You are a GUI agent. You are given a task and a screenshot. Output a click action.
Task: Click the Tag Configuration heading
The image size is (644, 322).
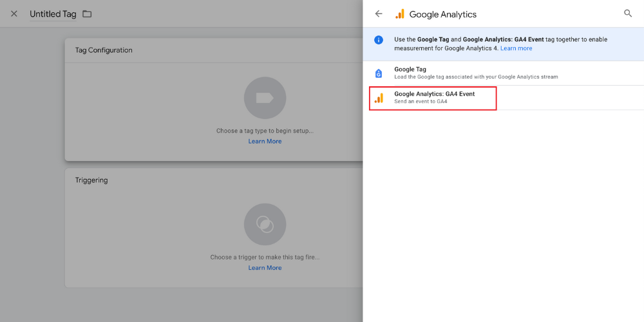[x=104, y=50]
